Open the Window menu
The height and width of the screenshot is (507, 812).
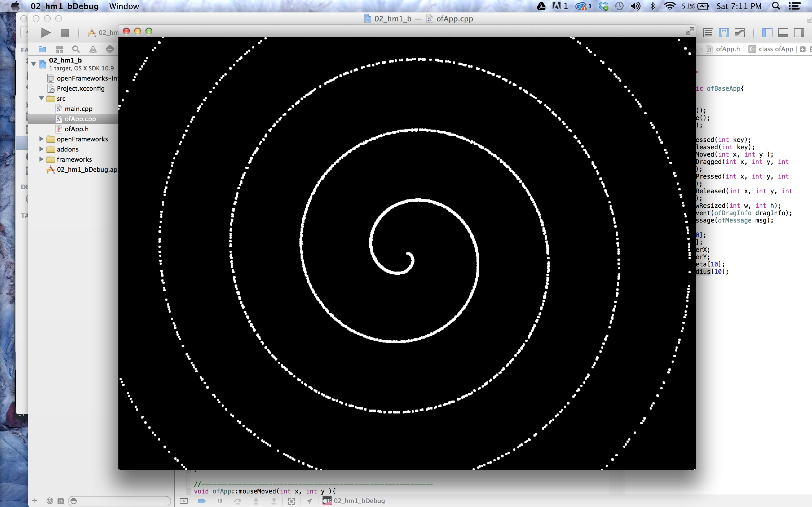[124, 6]
